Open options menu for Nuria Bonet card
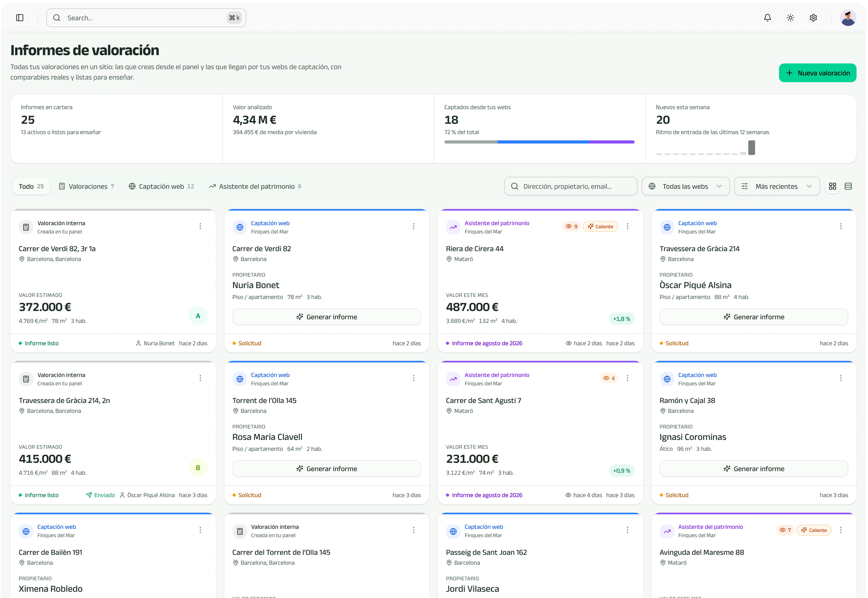868x598 pixels. (413, 226)
